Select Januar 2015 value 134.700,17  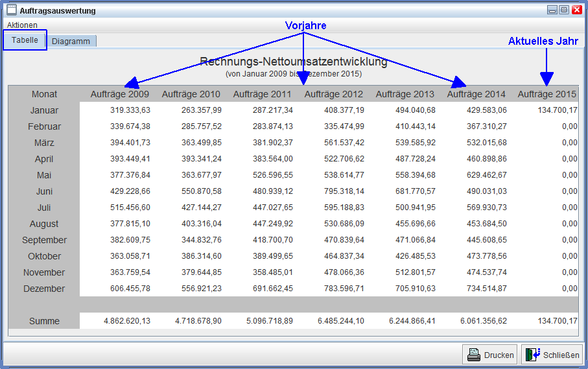coord(557,110)
